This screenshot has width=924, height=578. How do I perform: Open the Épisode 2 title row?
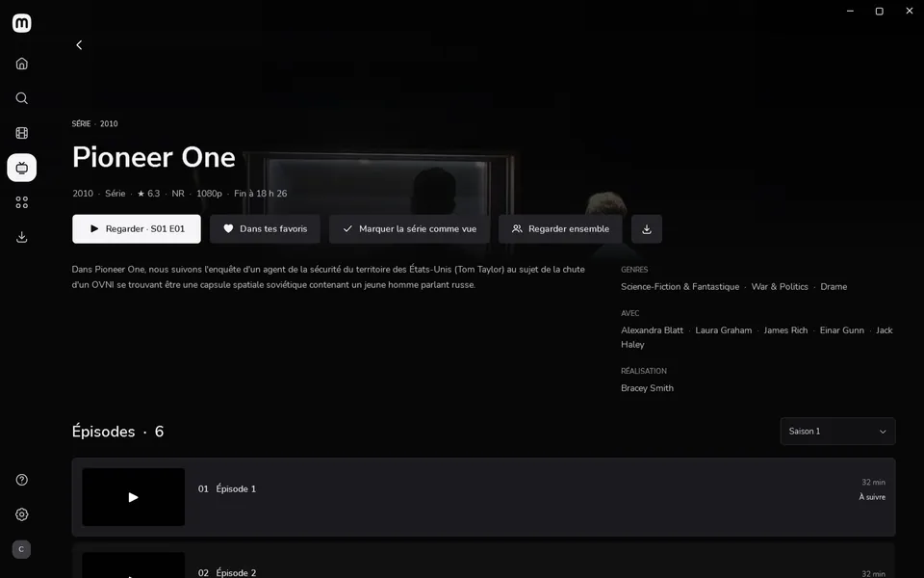pyautogui.click(x=483, y=562)
